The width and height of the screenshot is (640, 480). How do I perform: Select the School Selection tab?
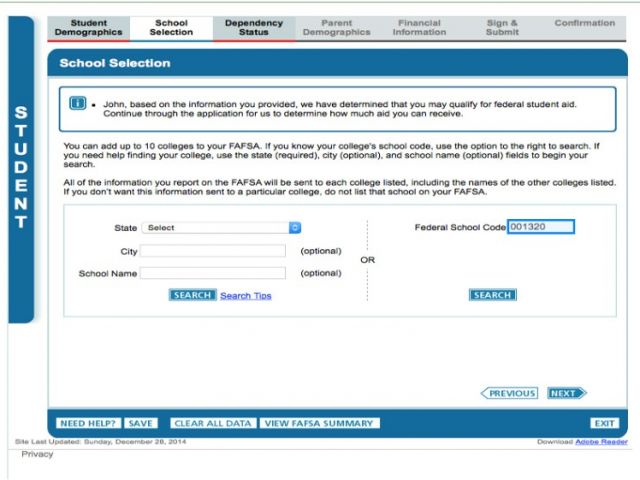[171, 28]
